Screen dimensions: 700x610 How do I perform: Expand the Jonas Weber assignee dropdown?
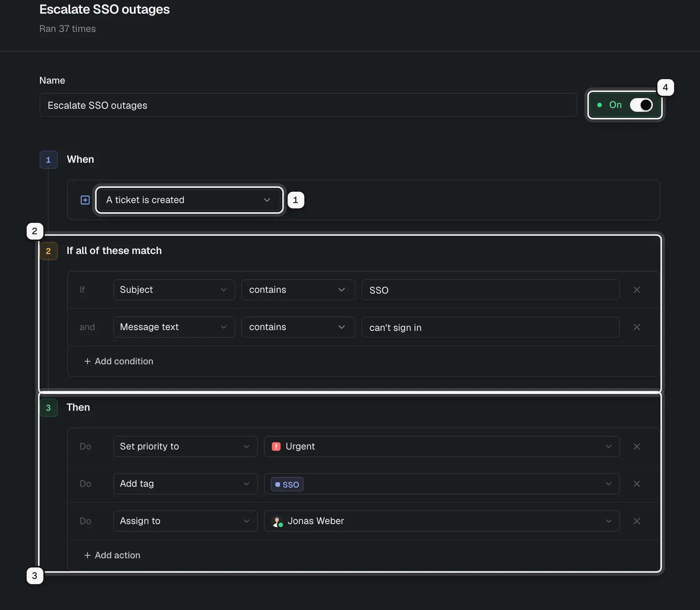pos(442,521)
